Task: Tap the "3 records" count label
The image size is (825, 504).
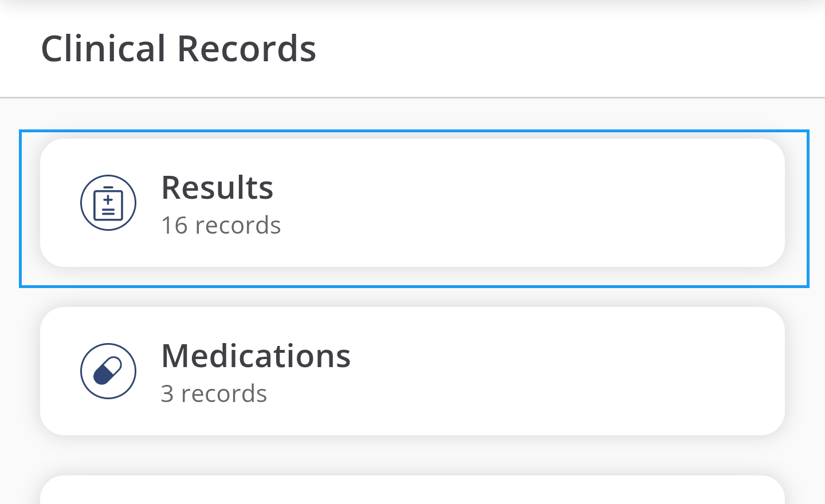Action: [214, 394]
